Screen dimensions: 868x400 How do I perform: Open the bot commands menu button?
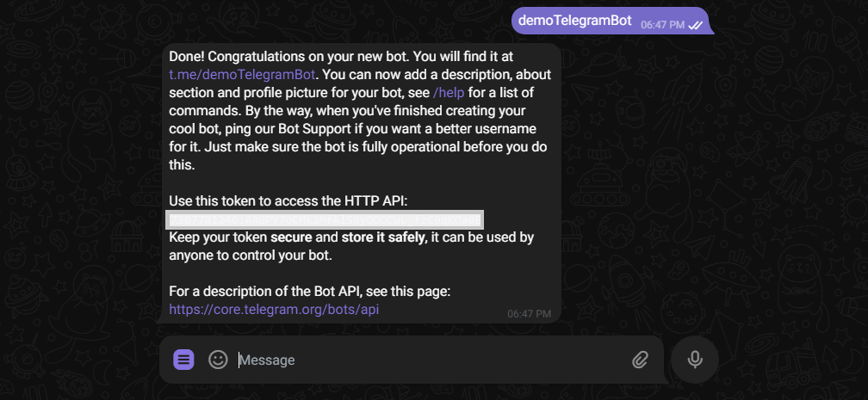click(x=183, y=360)
